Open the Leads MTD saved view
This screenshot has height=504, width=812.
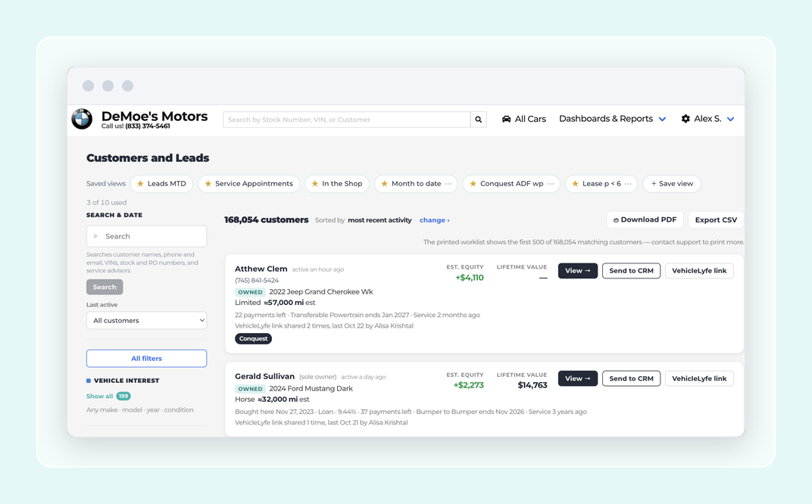point(161,184)
